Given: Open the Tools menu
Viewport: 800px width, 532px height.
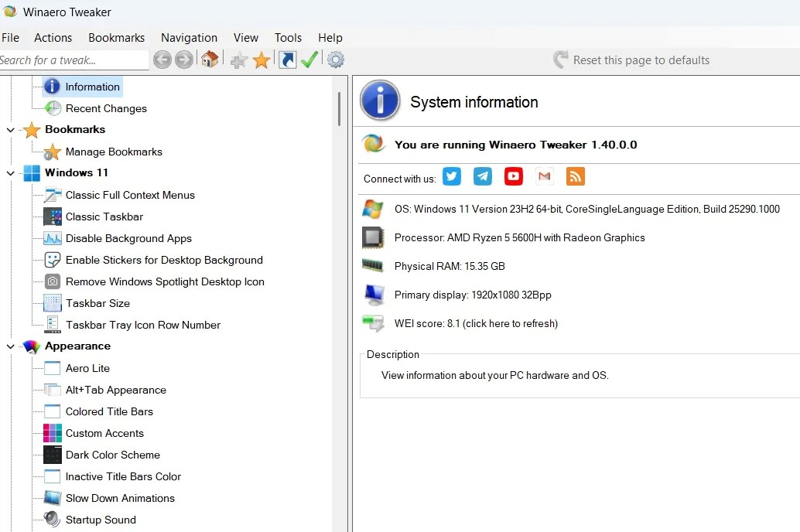Looking at the screenshot, I should point(288,37).
